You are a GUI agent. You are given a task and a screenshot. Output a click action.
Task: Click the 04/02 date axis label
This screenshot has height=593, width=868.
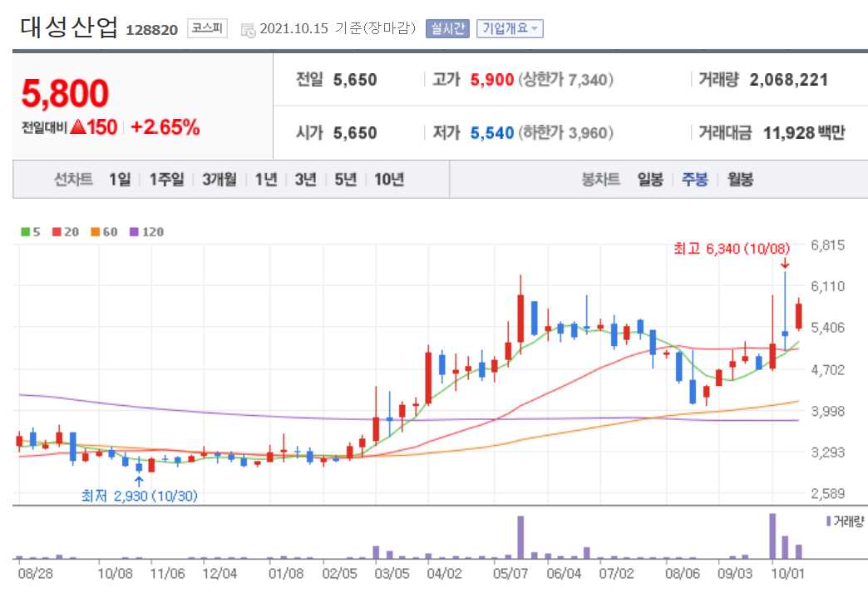point(444,574)
